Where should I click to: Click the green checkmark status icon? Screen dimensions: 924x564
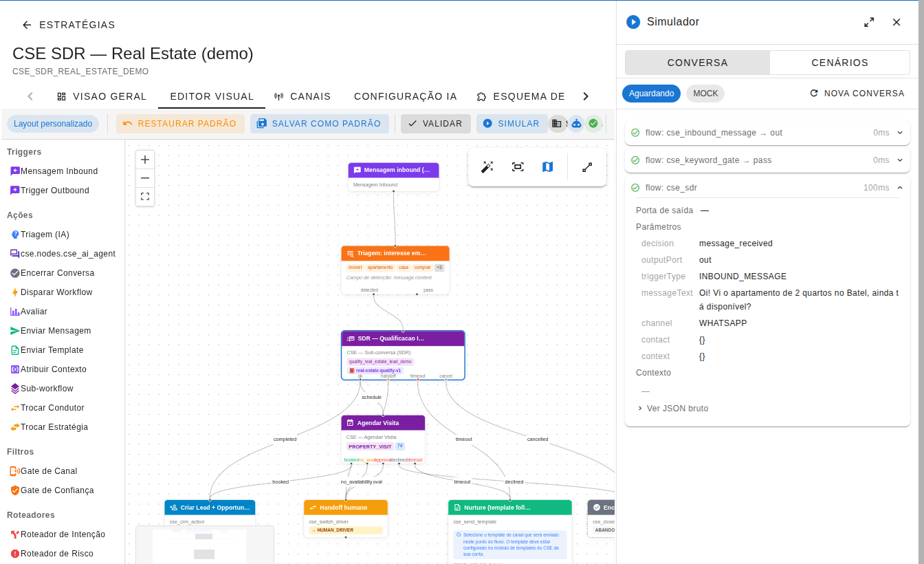[593, 124]
